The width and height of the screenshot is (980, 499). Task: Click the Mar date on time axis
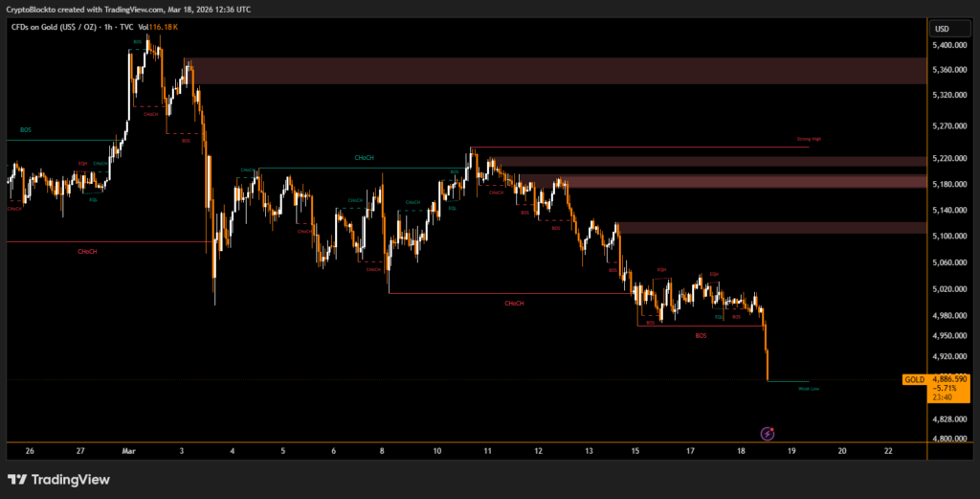(x=129, y=450)
